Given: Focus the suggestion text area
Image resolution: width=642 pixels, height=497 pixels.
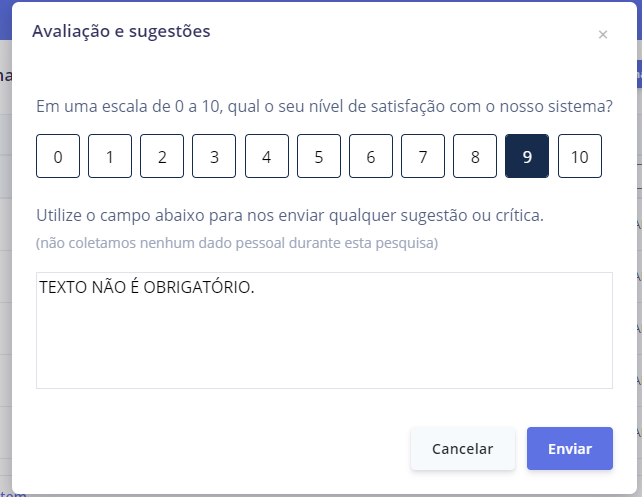Looking at the screenshot, I should [x=324, y=340].
